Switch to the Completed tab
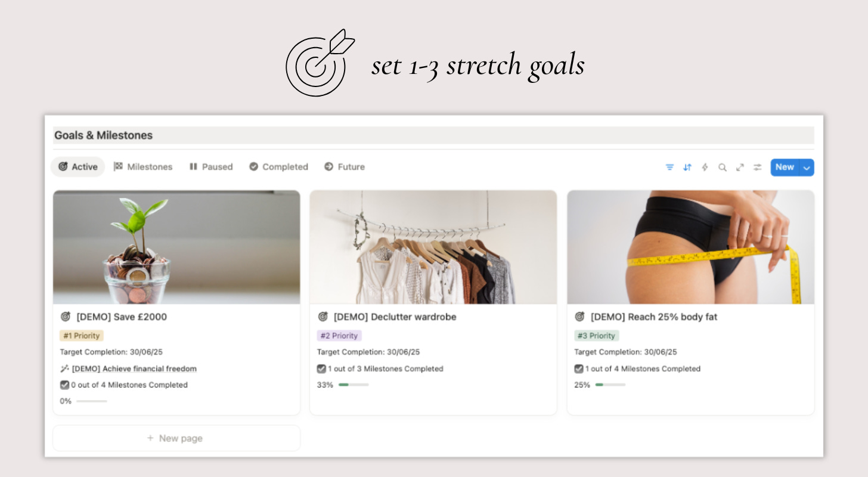 [278, 167]
